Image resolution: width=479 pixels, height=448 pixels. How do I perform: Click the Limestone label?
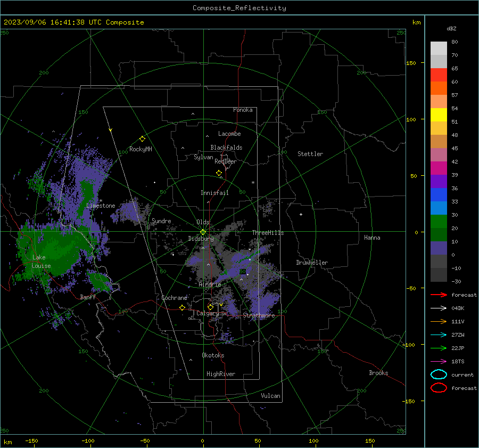coord(101,206)
